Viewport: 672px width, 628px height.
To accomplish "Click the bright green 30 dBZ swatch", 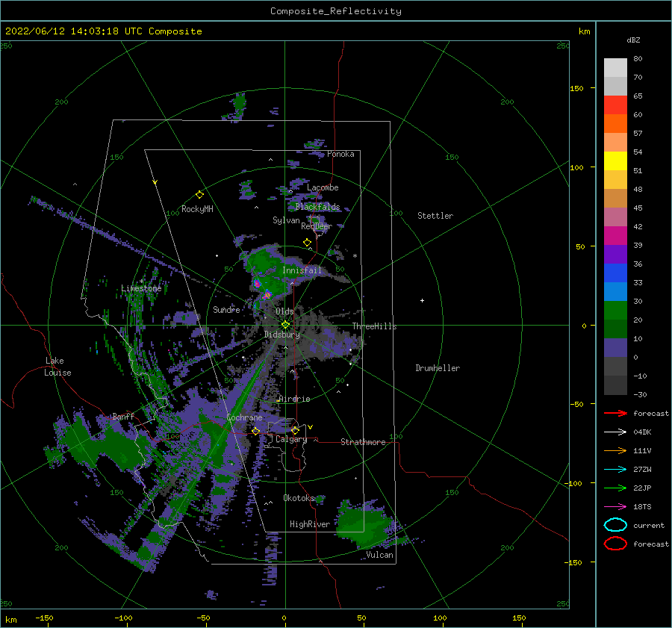I will click(x=615, y=311).
